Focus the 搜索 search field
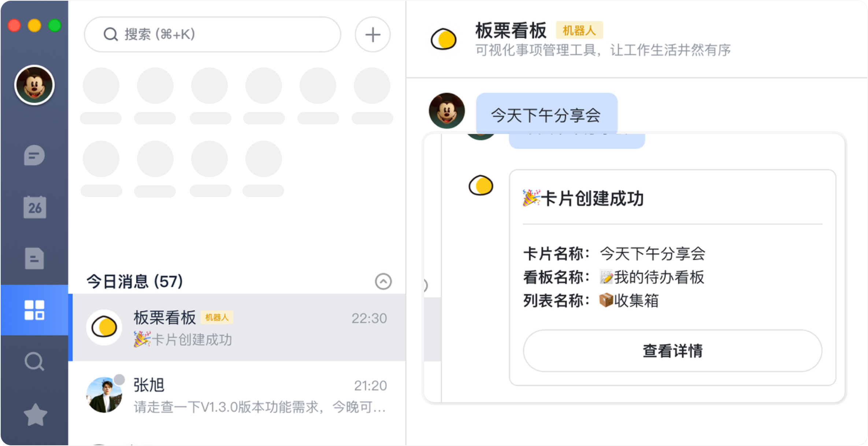Viewport: 868px width, 446px height. tap(212, 34)
